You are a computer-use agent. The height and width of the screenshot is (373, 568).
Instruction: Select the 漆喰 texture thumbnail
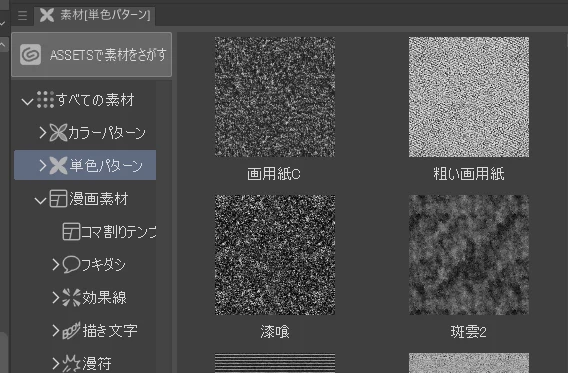coord(275,255)
